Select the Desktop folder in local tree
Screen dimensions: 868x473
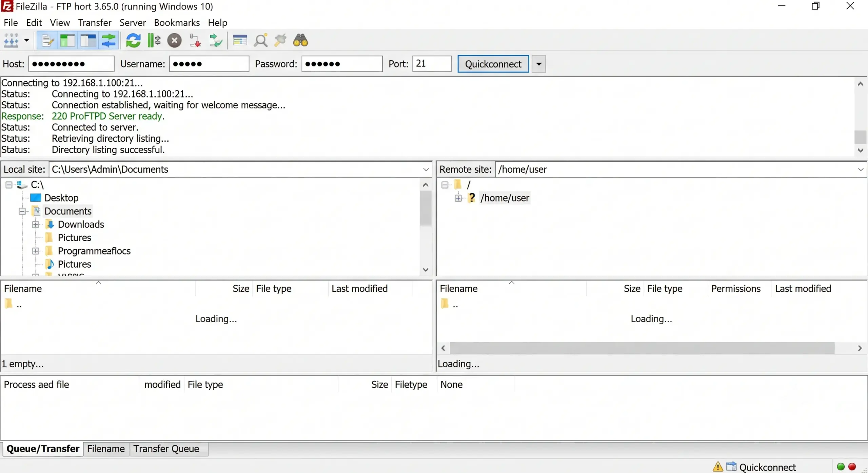click(61, 198)
